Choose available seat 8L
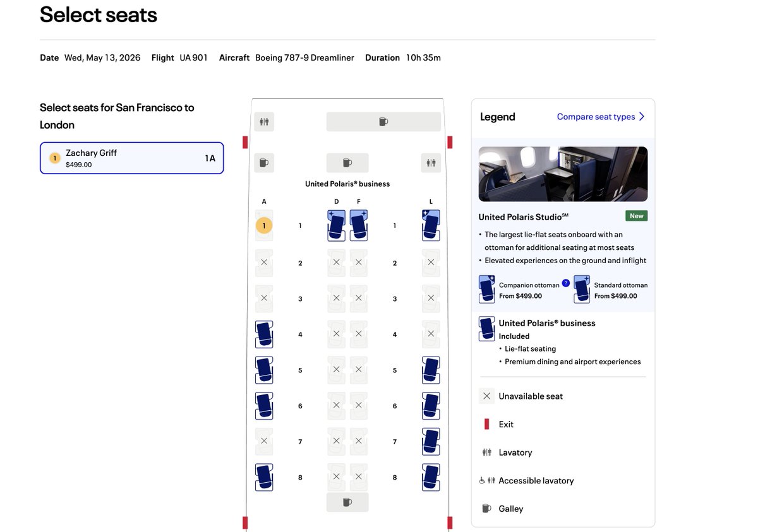Image resolution: width=758 pixels, height=532 pixels. pyautogui.click(x=431, y=477)
